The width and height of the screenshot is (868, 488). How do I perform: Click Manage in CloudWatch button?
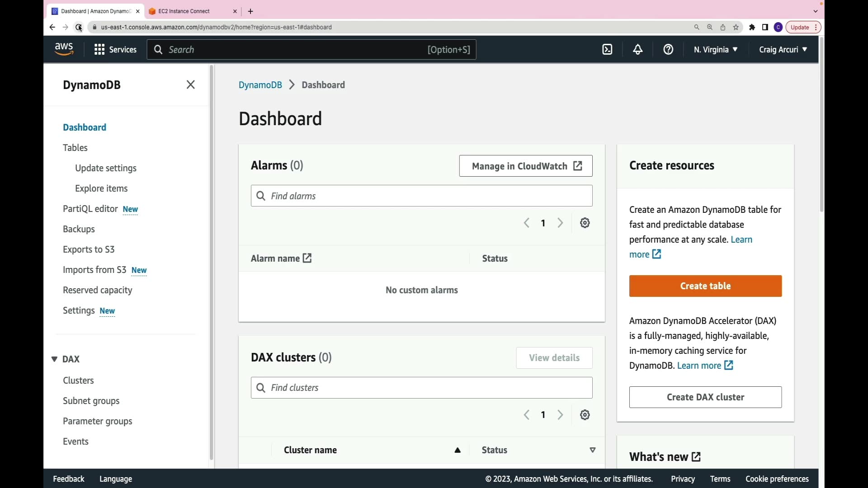pos(525,166)
